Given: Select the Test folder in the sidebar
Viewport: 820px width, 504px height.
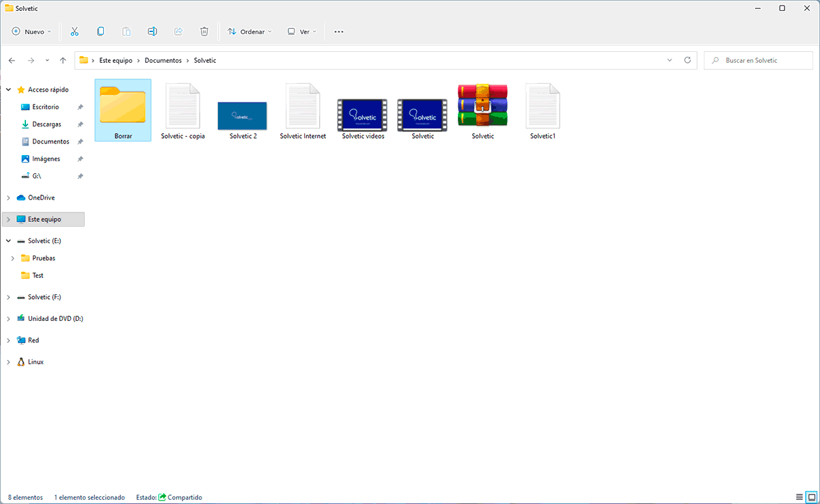Looking at the screenshot, I should click(38, 275).
